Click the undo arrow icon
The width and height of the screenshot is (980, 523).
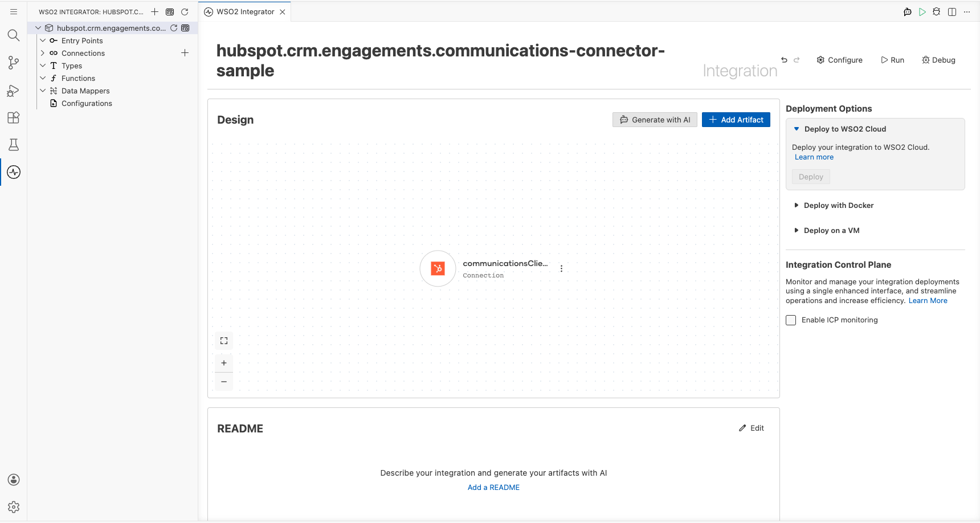coord(784,60)
